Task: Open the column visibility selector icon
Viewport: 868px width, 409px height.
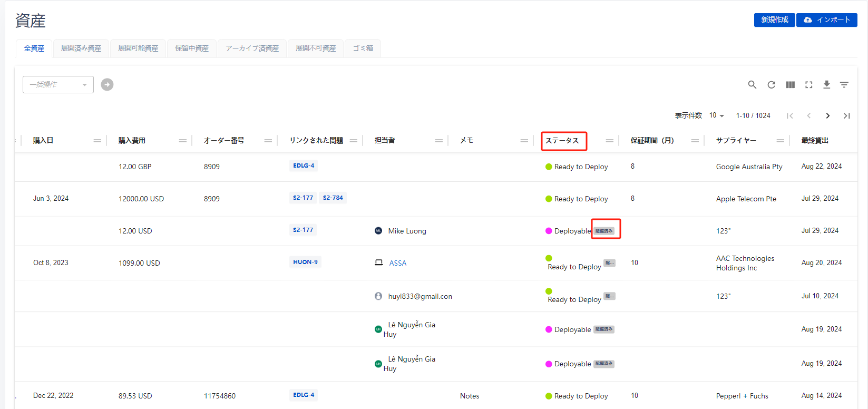Action: [790, 85]
